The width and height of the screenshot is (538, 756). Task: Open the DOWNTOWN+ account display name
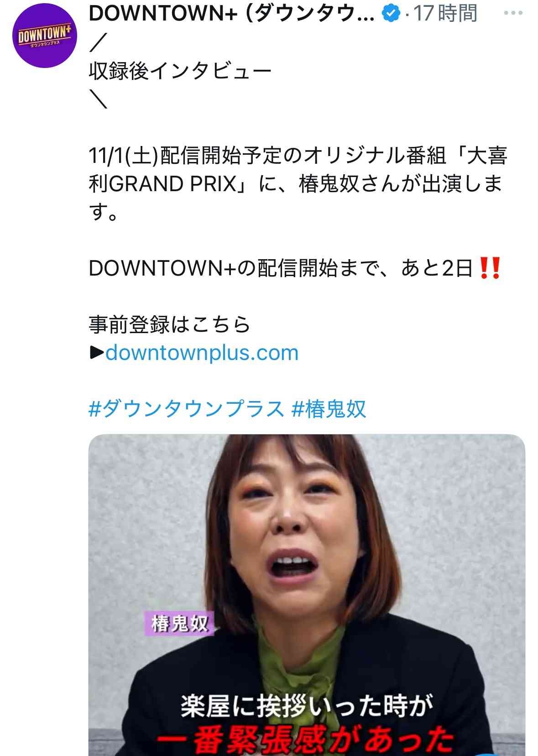pos(232,14)
